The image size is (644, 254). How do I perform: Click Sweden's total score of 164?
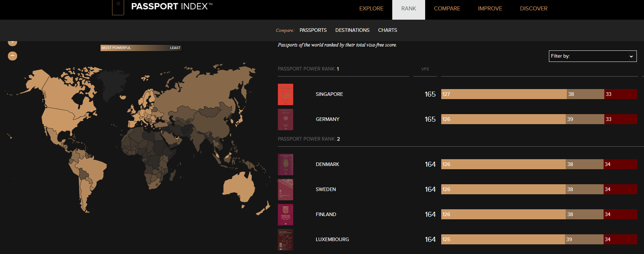pos(430,189)
